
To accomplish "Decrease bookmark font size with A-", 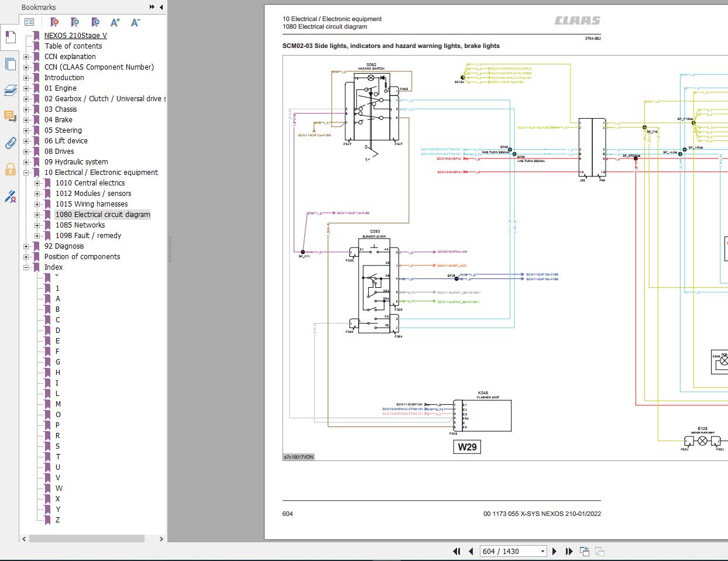I will [135, 22].
